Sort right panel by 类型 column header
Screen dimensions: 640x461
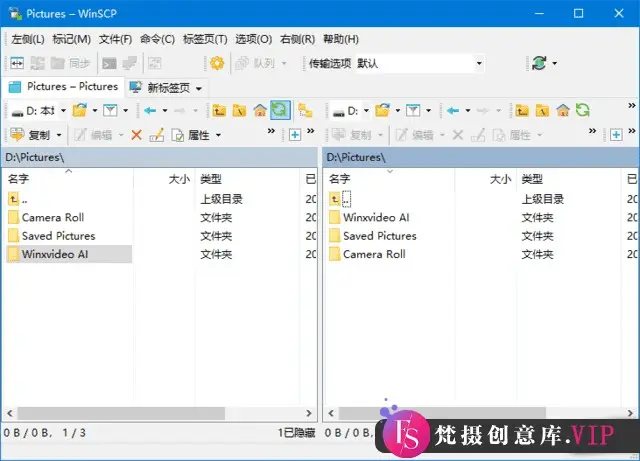(x=569, y=178)
